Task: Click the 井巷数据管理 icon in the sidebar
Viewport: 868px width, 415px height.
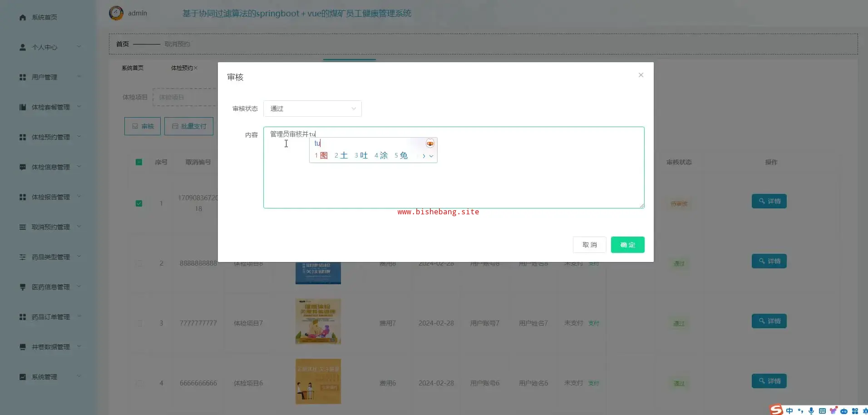Action: tap(23, 347)
